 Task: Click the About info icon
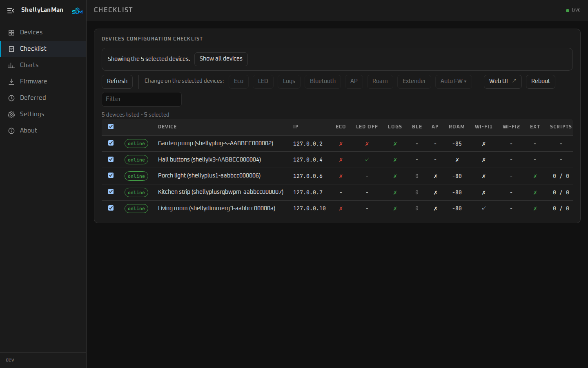point(11,131)
